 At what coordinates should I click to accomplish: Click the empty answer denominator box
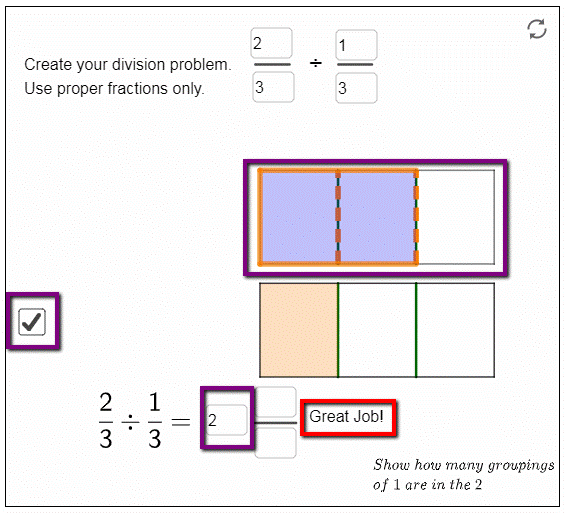(x=276, y=443)
